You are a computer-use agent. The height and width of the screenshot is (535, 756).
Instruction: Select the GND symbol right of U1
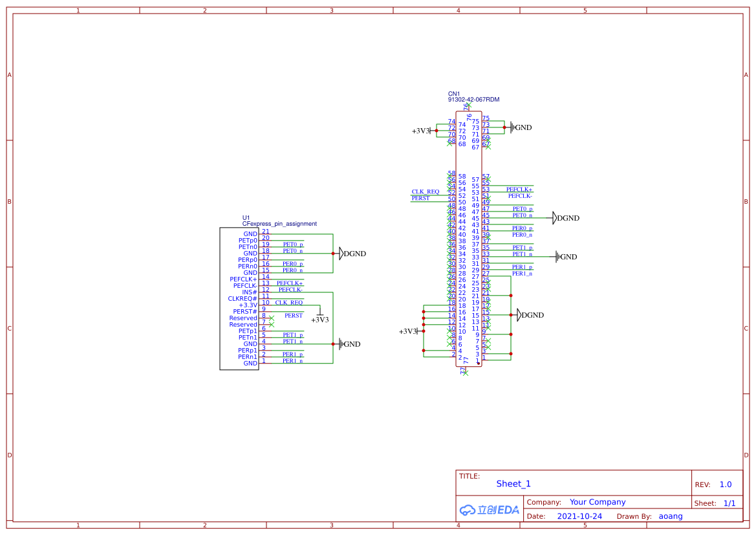341,344
